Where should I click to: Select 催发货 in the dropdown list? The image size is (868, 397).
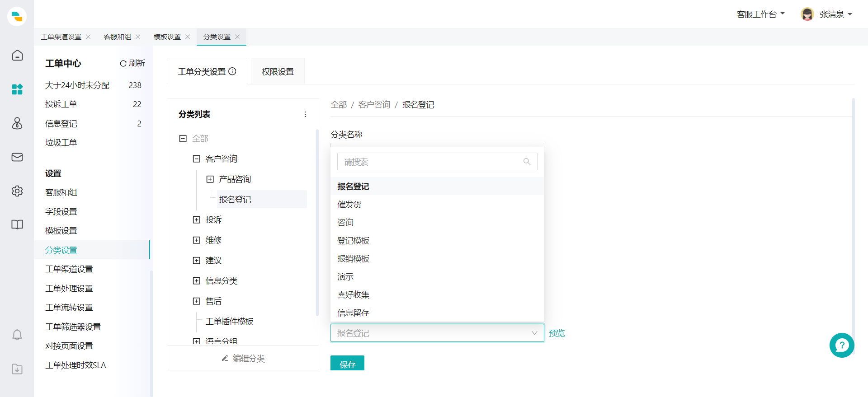point(437,204)
